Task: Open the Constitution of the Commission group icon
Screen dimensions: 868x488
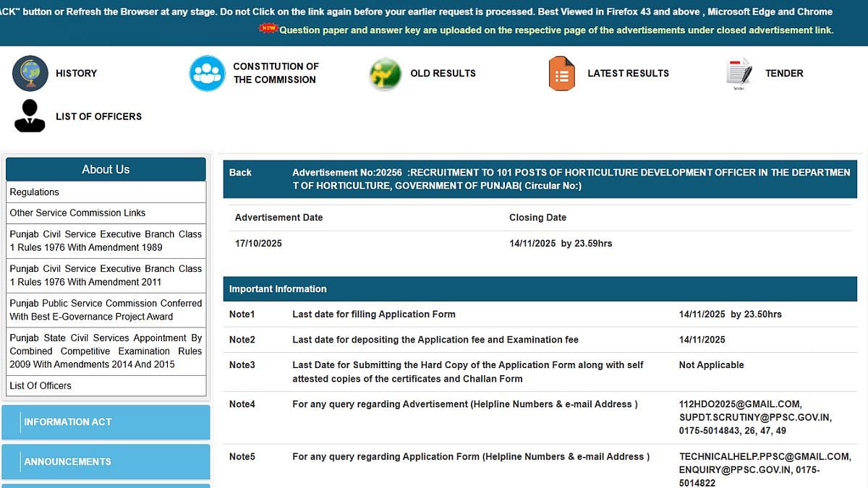Action: point(208,73)
